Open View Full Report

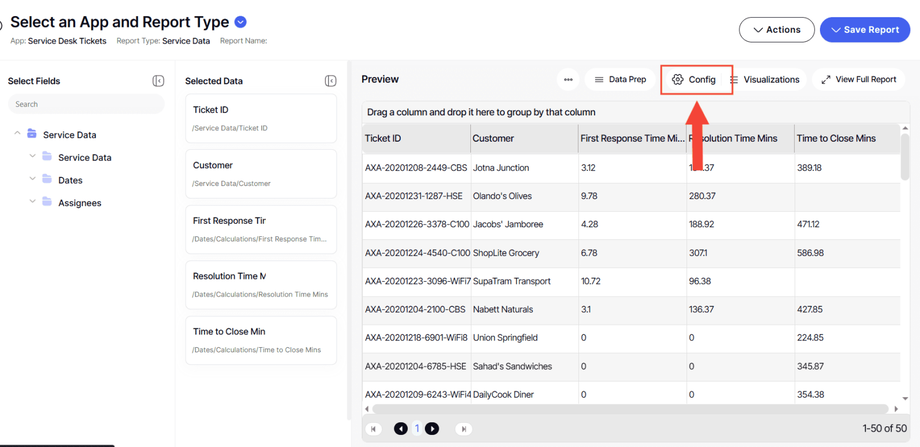point(858,80)
